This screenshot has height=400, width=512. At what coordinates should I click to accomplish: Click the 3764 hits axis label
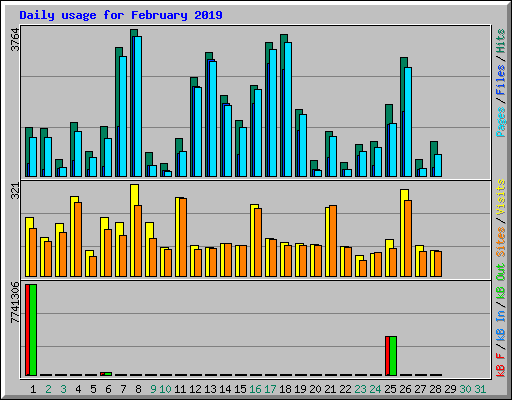tap(15, 40)
